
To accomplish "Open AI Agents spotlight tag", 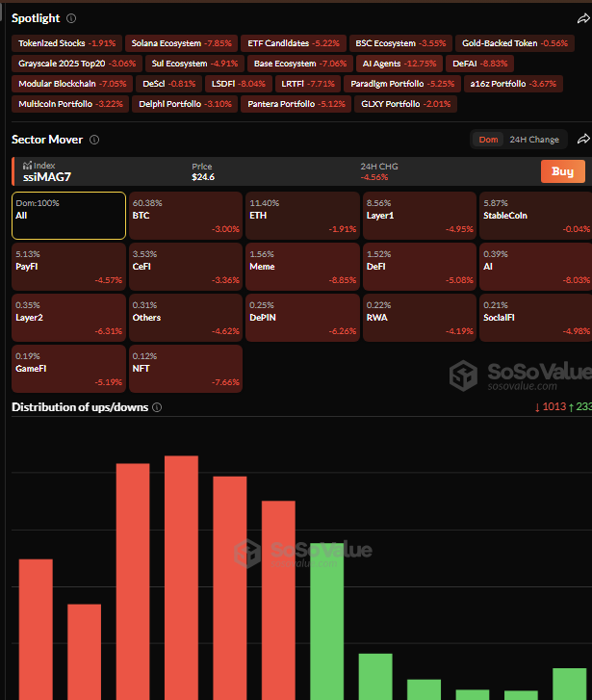I will [x=399, y=64].
